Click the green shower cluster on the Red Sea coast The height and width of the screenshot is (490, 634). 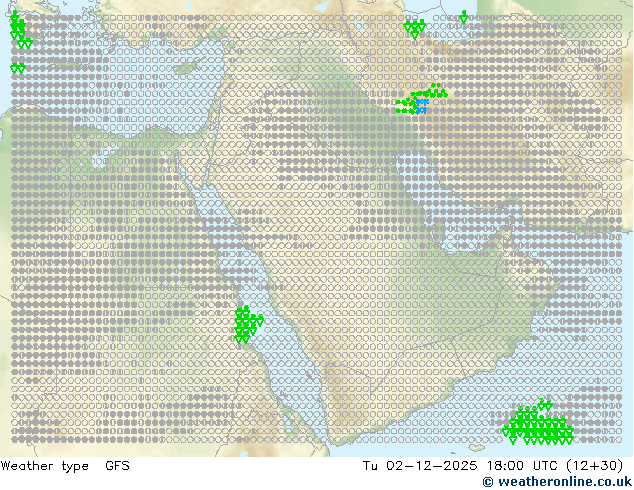tap(247, 324)
